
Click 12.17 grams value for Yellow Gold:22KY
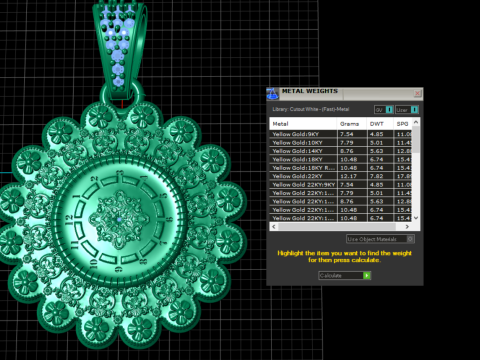(x=348, y=176)
